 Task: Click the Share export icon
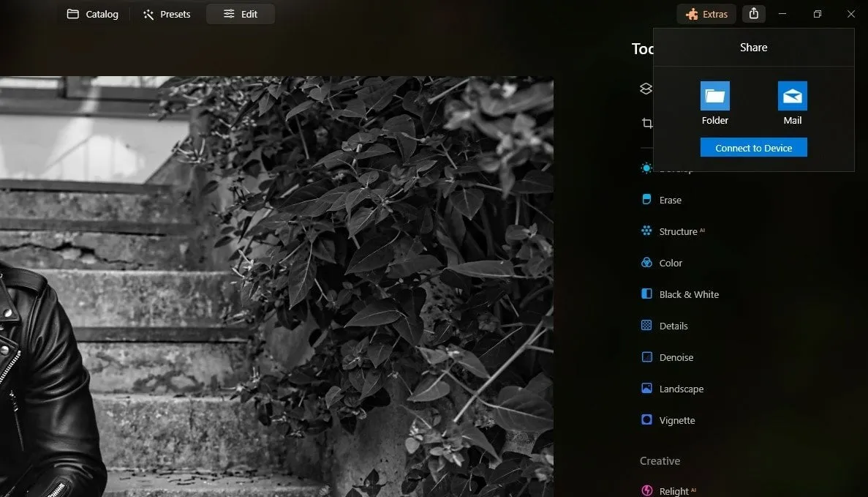coord(754,14)
